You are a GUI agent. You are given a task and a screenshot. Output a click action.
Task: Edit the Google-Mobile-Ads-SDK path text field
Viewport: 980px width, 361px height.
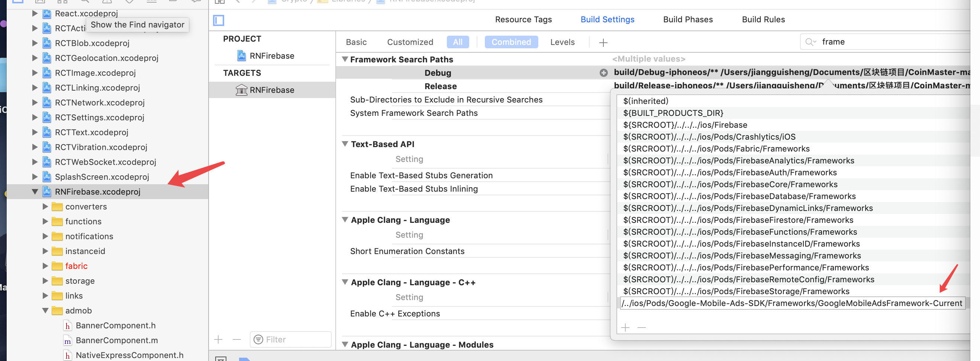(x=793, y=303)
